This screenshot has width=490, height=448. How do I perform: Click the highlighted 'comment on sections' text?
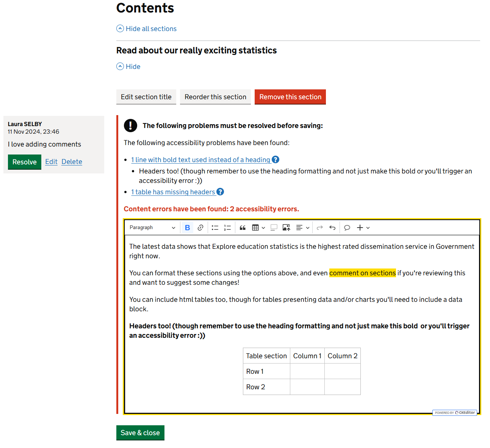tap(362, 273)
